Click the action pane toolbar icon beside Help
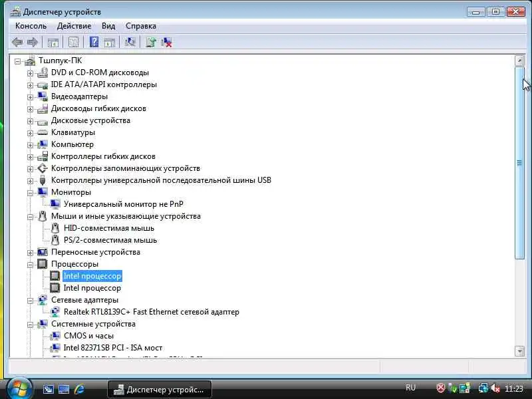The height and width of the screenshot is (399, 532). point(109,43)
